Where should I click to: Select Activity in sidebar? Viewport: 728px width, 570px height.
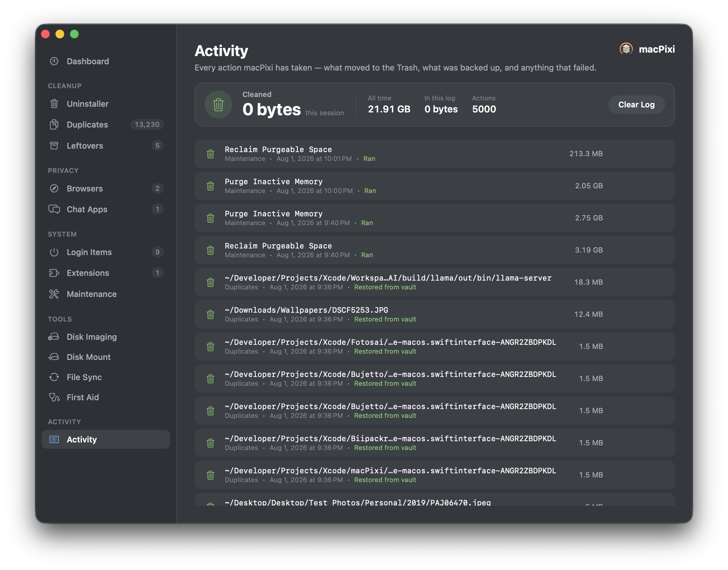106,439
